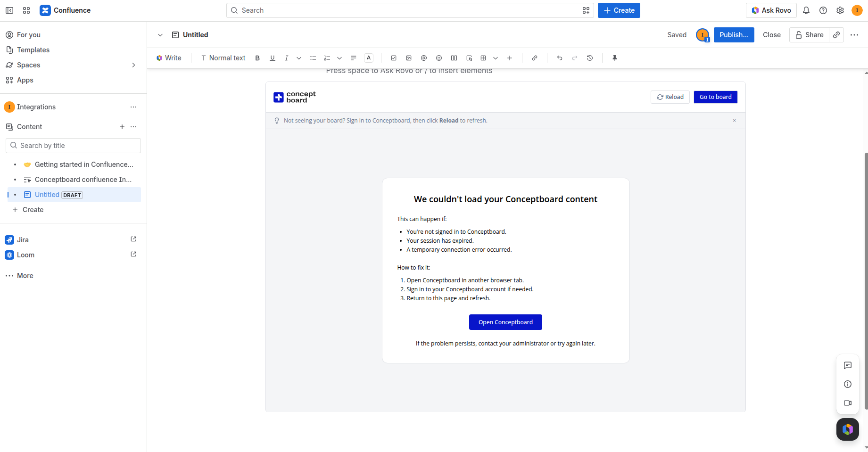Open the For you section
This screenshot has width=868, height=452.
[x=73, y=35]
